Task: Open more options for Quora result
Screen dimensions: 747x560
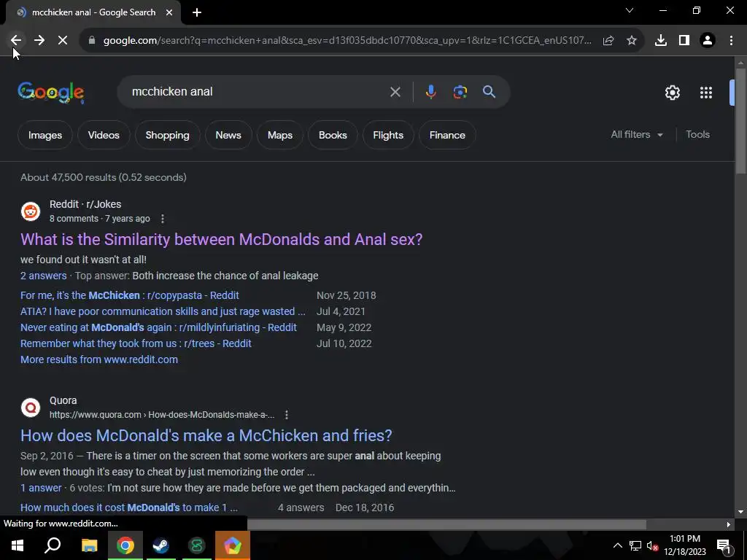Action: (286, 415)
